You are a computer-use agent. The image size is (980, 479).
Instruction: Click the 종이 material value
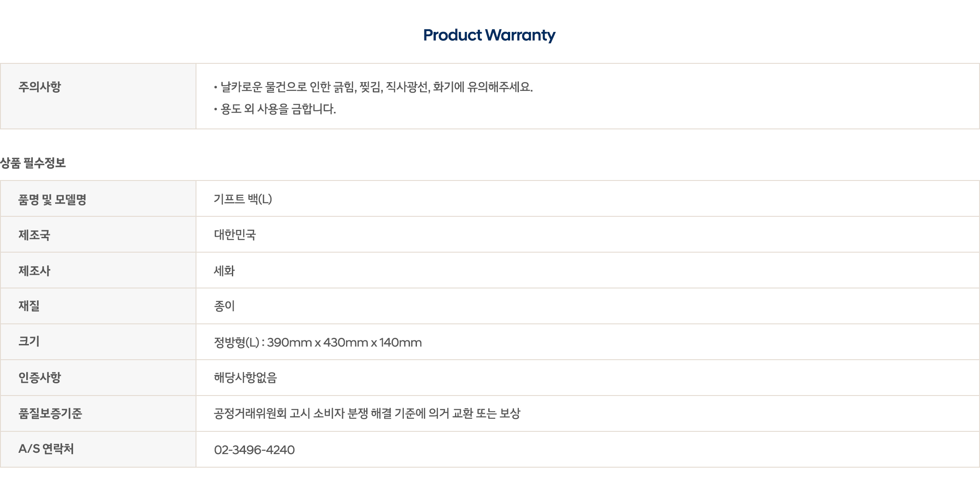tap(224, 306)
